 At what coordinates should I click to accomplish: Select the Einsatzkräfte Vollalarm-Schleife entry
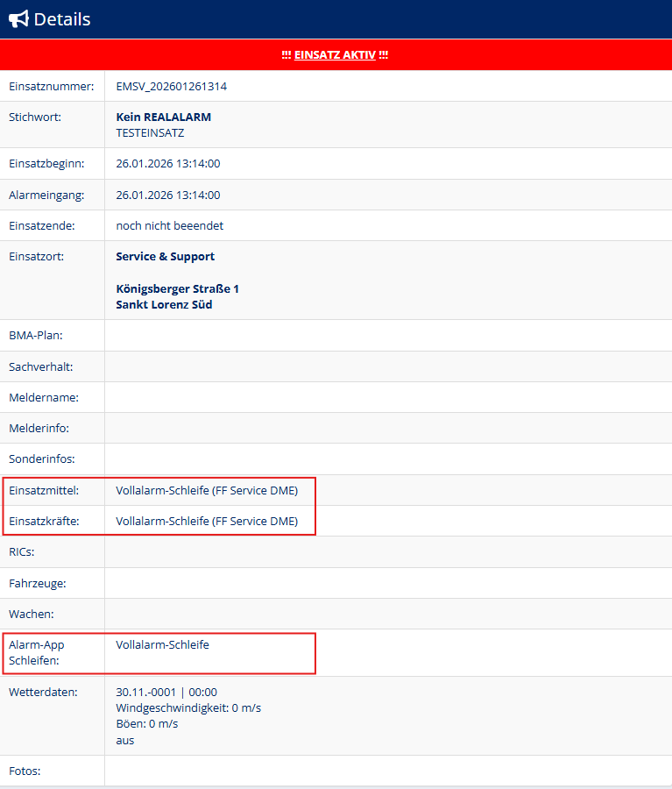(207, 522)
